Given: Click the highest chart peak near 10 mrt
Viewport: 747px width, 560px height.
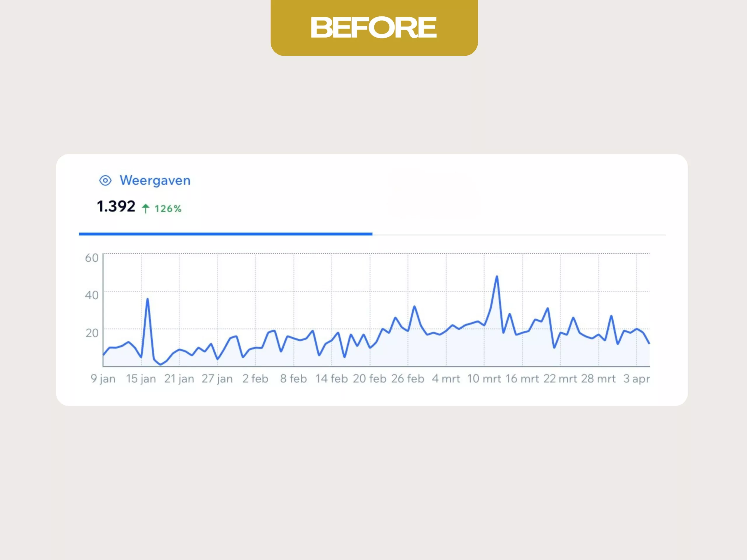Looking at the screenshot, I should point(497,277).
